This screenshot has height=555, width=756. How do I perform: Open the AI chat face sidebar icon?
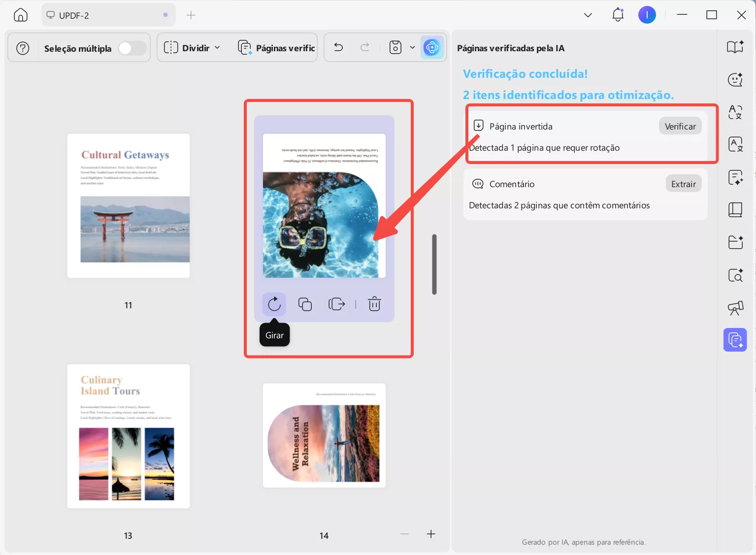(735, 79)
